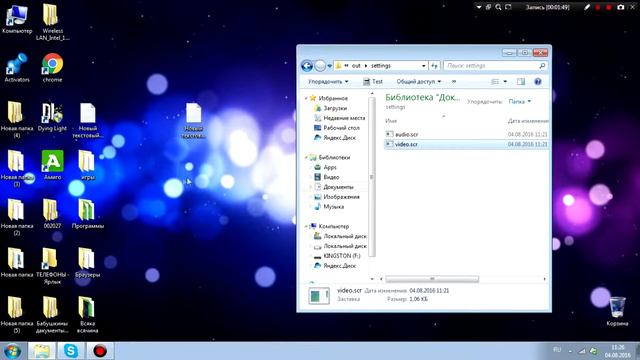Open the recorder bar dropdown arrow

coord(479,7)
